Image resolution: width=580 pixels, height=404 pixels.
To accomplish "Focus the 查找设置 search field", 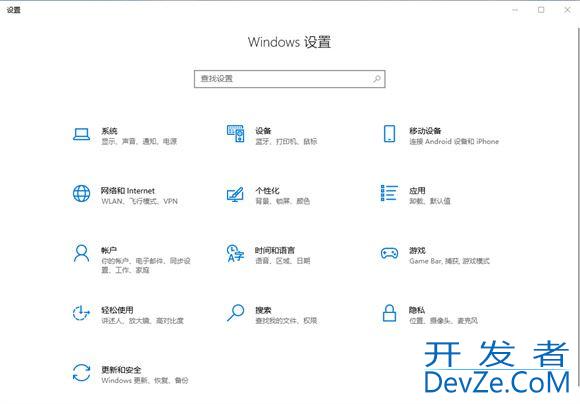I will click(x=290, y=79).
